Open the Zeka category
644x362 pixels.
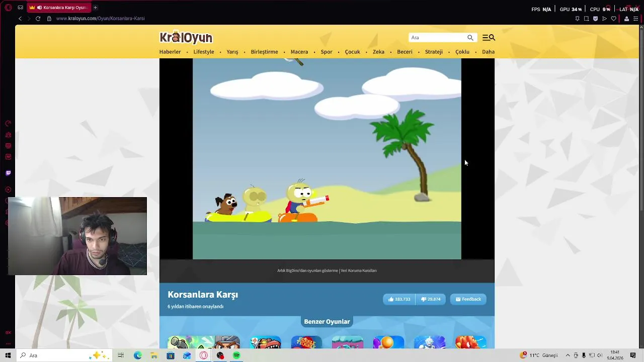point(378,52)
